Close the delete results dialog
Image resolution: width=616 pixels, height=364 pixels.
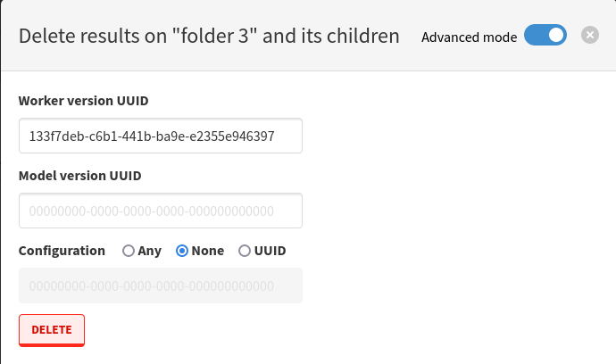tap(589, 36)
